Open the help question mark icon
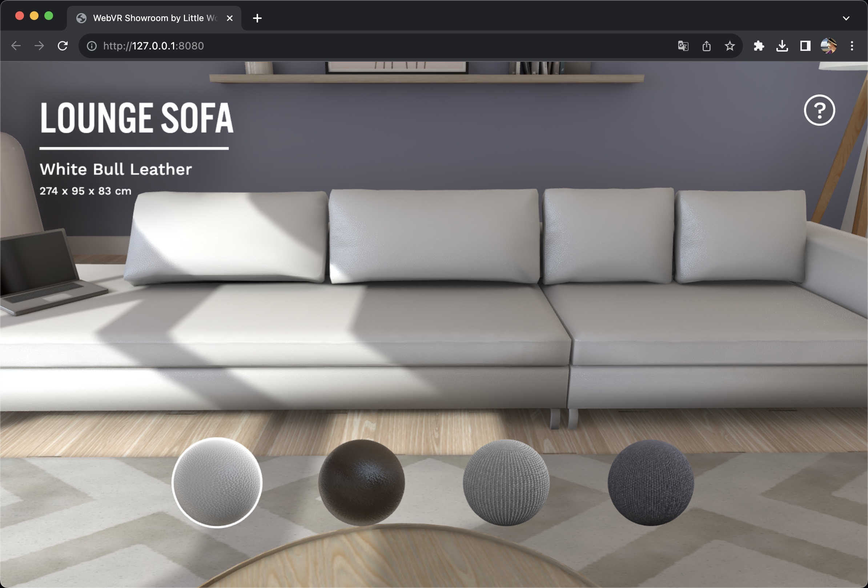868x588 pixels. click(x=819, y=110)
